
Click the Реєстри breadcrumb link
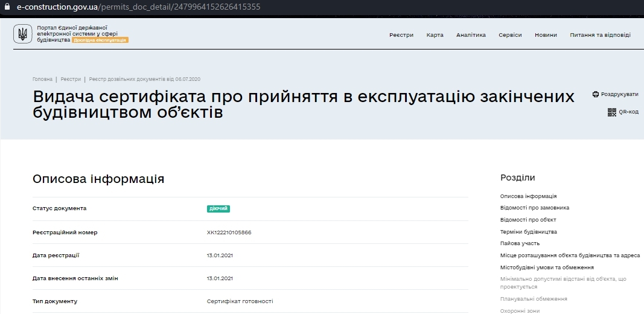(x=71, y=79)
